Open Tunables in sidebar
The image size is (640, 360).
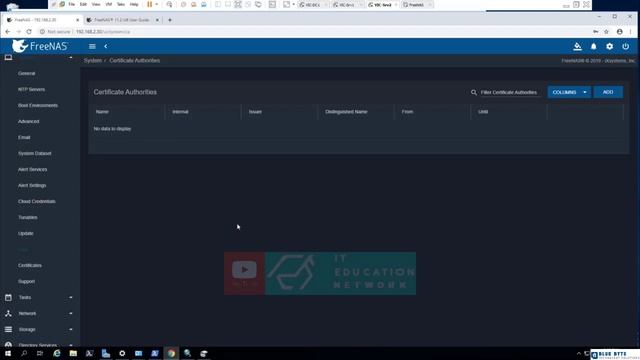point(28,218)
